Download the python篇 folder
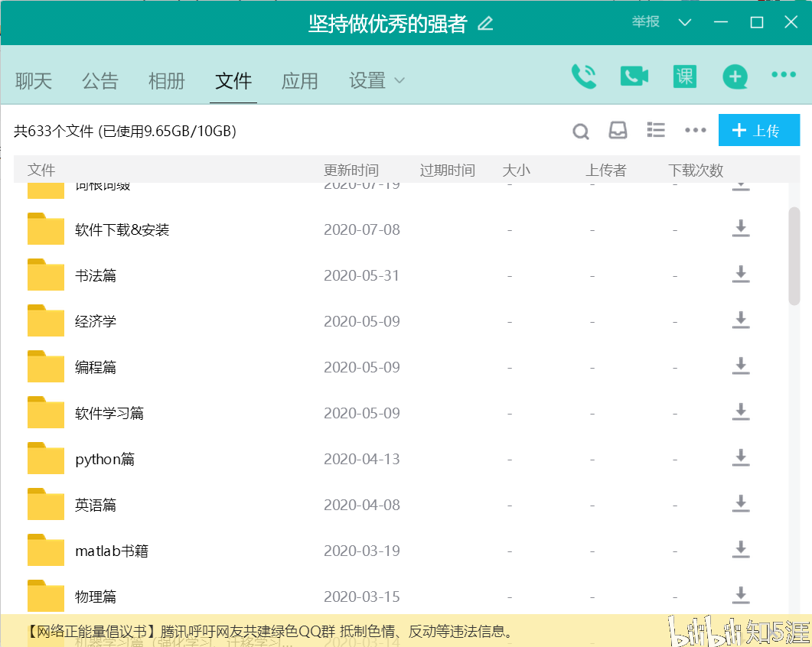Image resolution: width=812 pixels, height=647 pixels. coord(741,457)
